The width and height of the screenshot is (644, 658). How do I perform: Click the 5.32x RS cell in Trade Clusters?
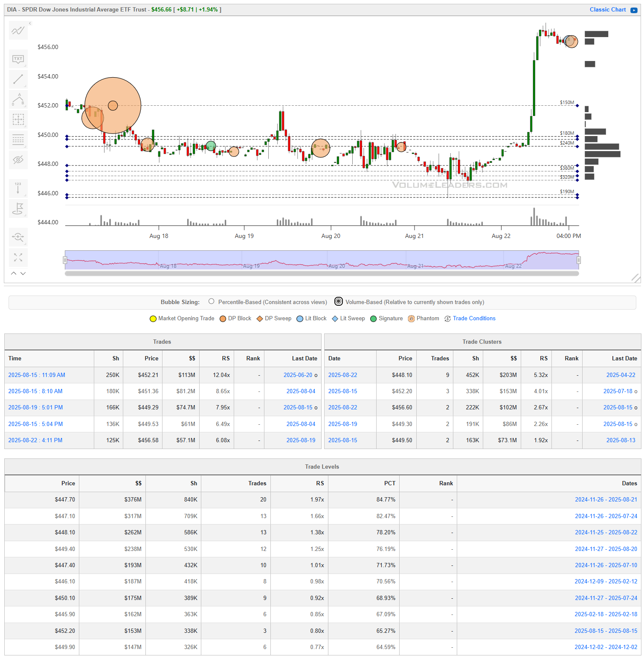click(x=537, y=375)
